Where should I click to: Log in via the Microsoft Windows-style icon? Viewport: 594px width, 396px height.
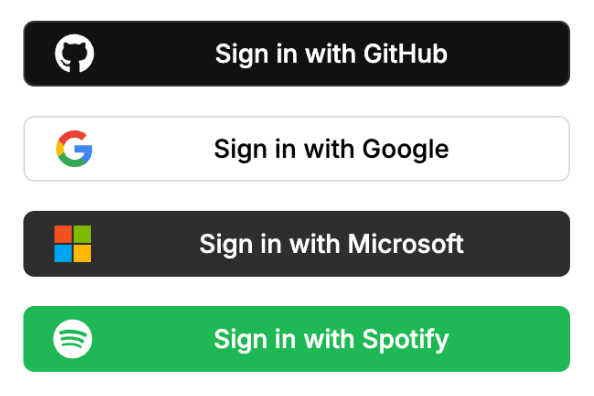(x=73, y=244)
